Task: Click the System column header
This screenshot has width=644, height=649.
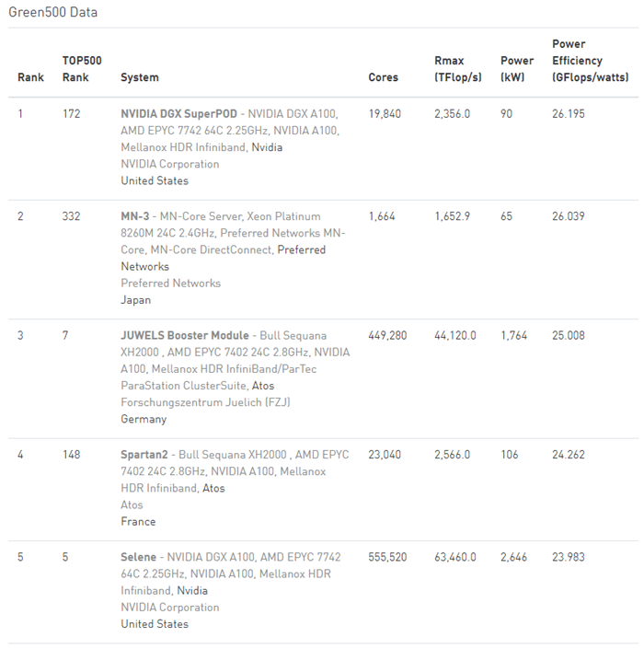Action: 140,77
